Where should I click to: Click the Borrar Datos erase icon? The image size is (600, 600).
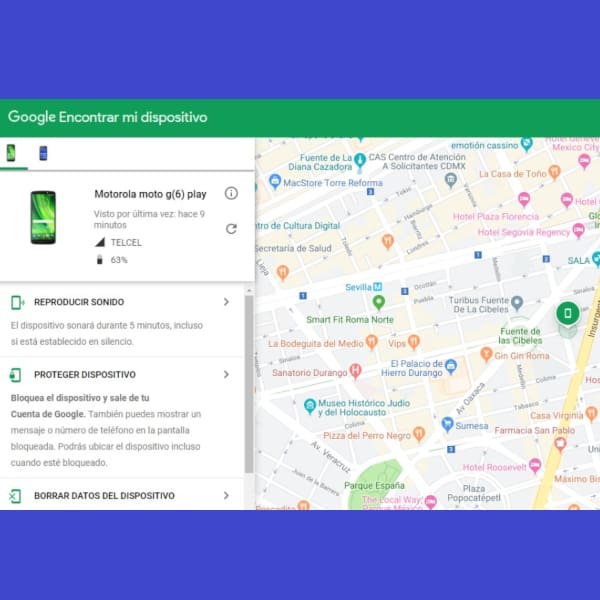click(x=15, y=496)
